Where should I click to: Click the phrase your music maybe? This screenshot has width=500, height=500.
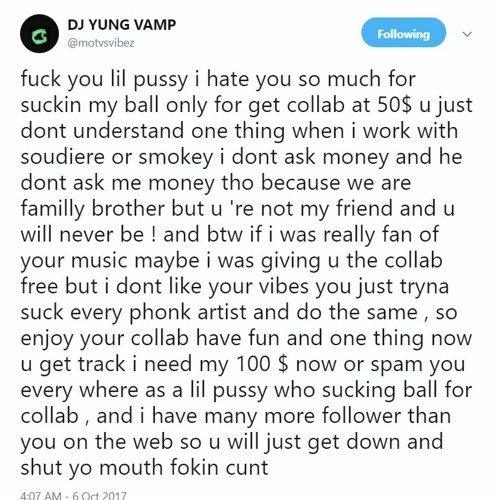[x=110, y=262]
